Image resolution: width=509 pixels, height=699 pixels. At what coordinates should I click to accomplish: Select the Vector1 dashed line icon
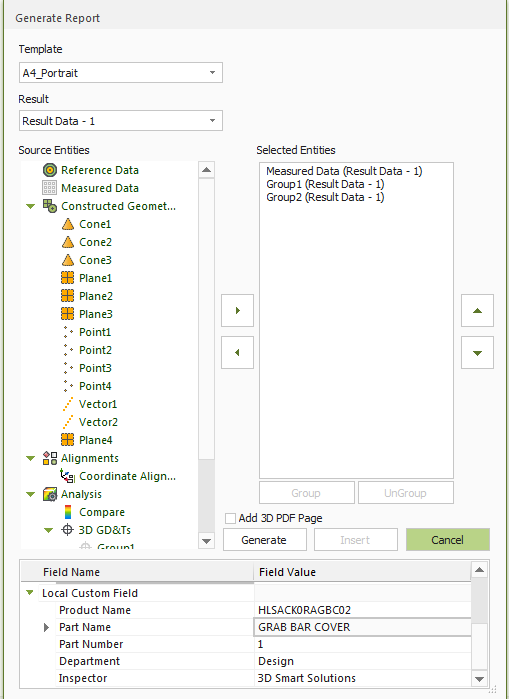pyautogui.click(x=68, y=404)
